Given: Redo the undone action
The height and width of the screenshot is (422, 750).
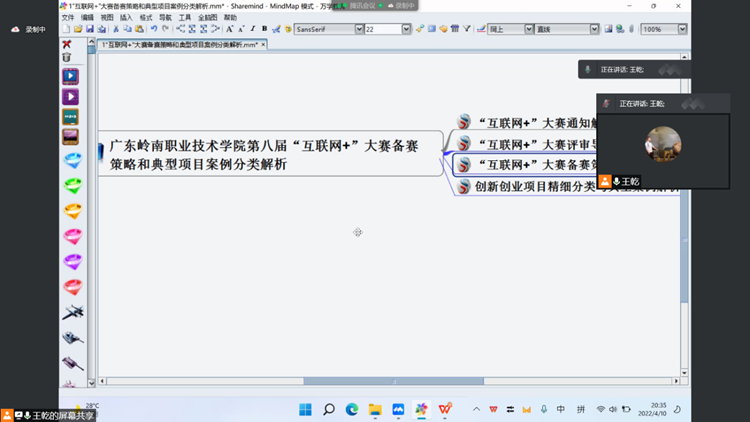Looking at the screenshot, I should coord(165,29).
